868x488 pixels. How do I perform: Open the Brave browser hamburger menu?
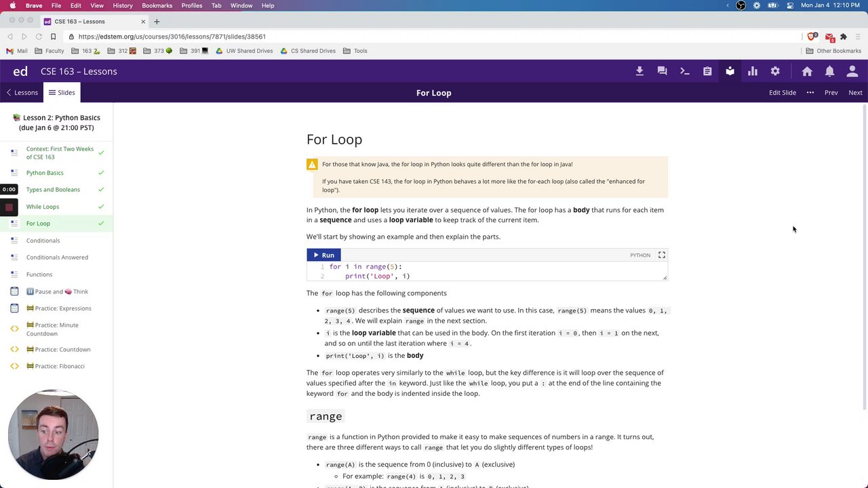[858, 37]
